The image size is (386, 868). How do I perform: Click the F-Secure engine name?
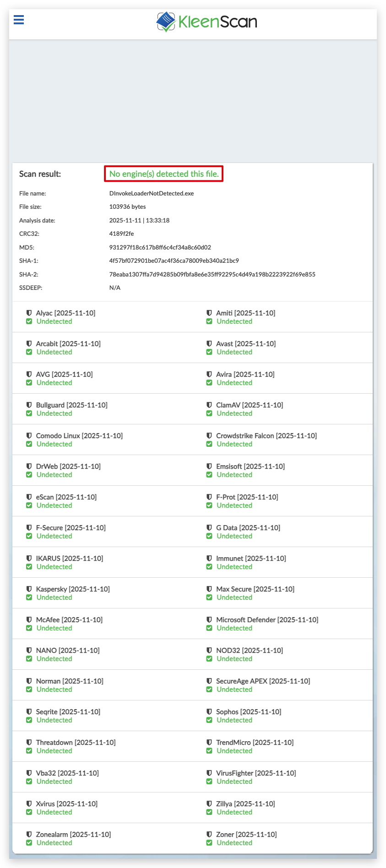point(71,528)
